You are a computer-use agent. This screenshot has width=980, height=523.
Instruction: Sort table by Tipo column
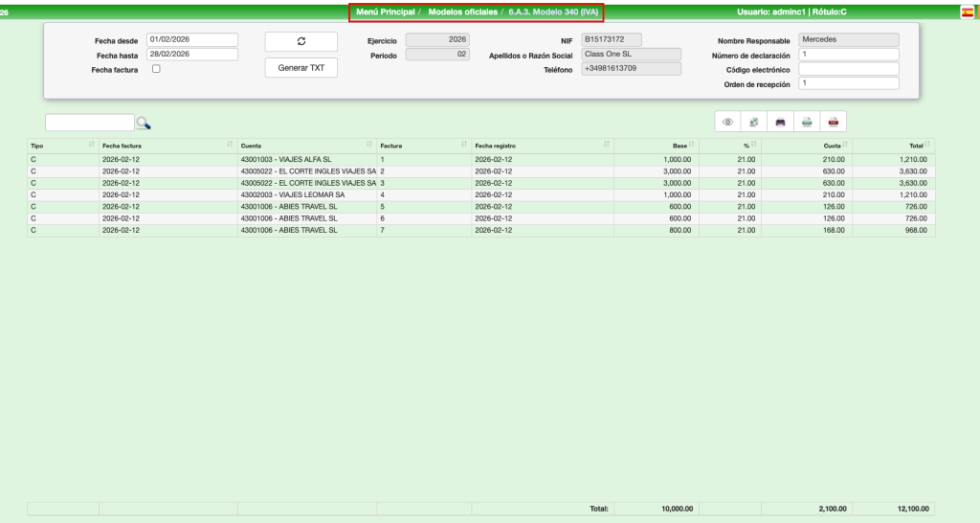pos(61,145)
